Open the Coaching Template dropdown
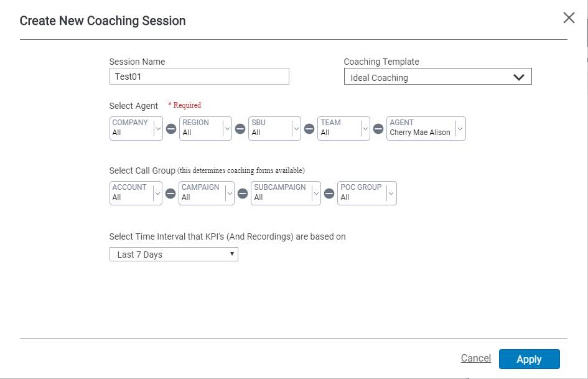This screenshot has height=379, width=588. [437, 77]
